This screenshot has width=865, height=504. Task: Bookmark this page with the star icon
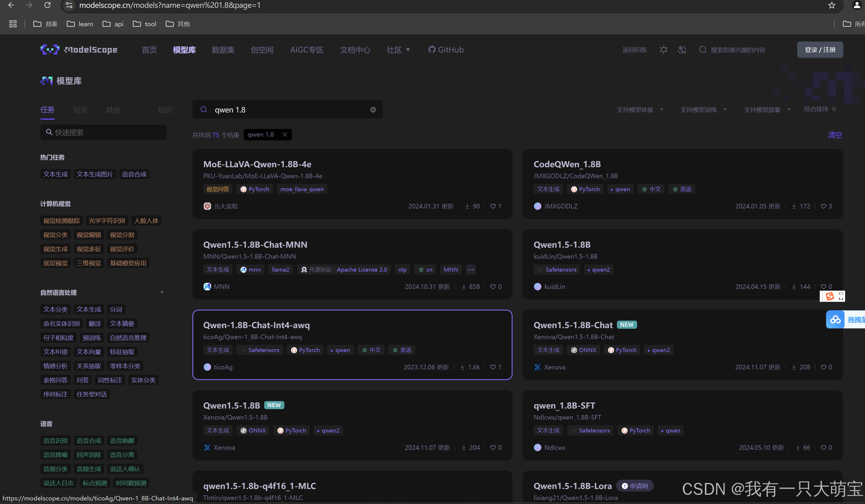pyautogui.click(x=831, y=5)
